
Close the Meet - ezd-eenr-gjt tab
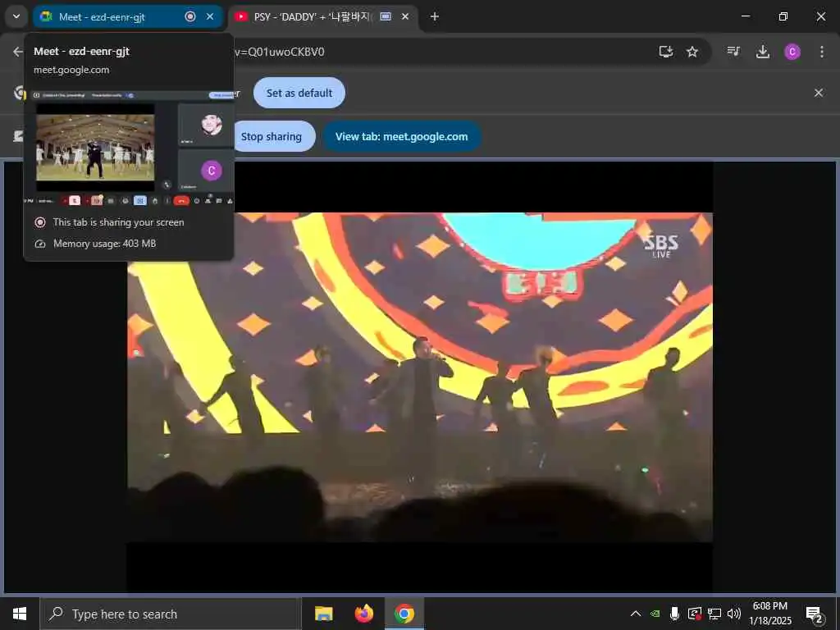[210, 16]
